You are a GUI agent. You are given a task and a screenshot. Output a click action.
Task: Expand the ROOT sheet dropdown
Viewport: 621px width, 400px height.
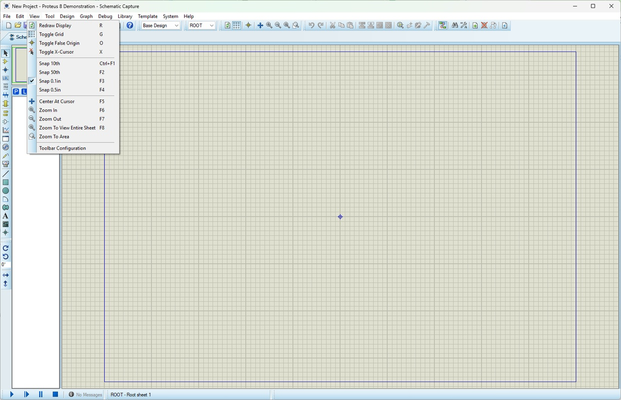[x=202, y=26]
